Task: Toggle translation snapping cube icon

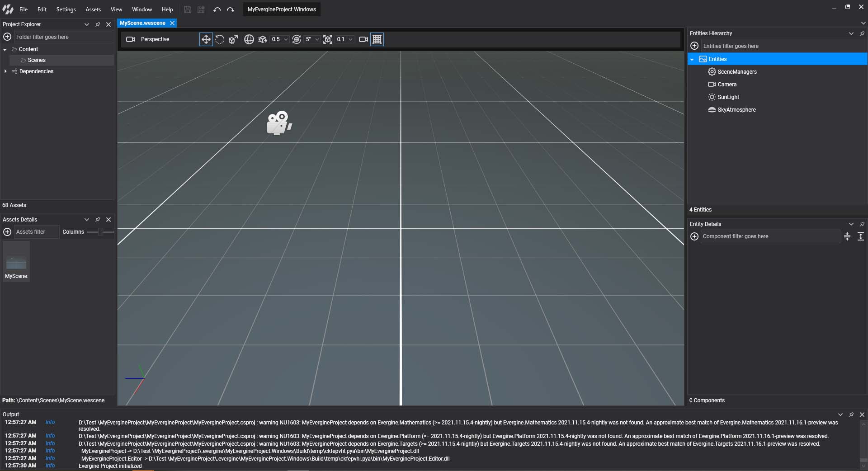Action: point(263,39)
